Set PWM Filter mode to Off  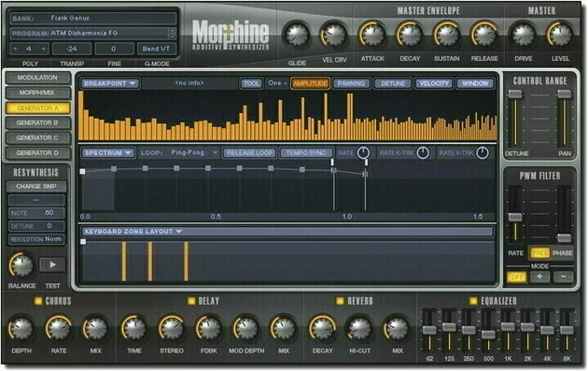pos(517,278)
